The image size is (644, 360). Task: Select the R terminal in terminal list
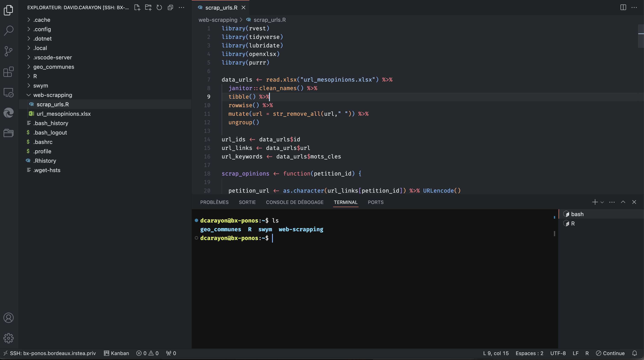[x=572, y=224]
